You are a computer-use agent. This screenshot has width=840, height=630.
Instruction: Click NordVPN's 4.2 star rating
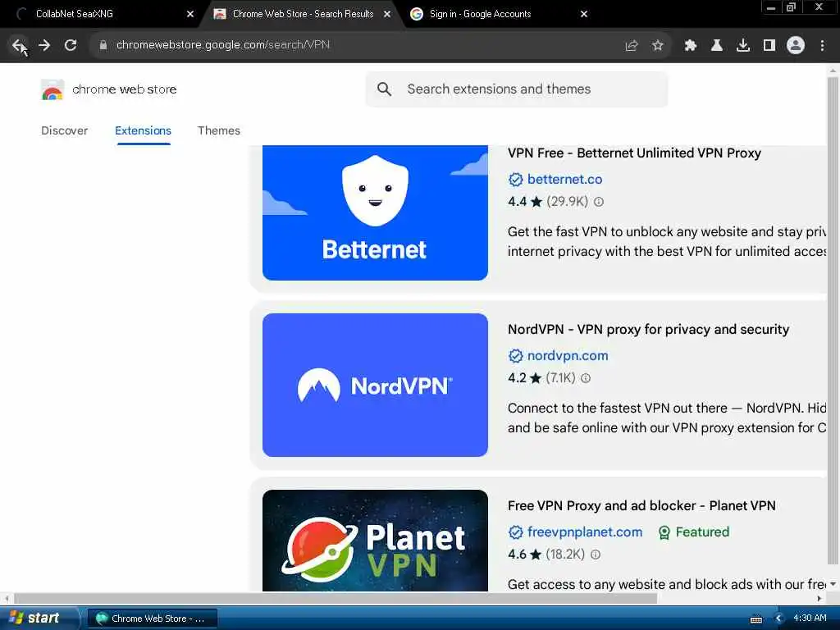[x=525, y=378]
